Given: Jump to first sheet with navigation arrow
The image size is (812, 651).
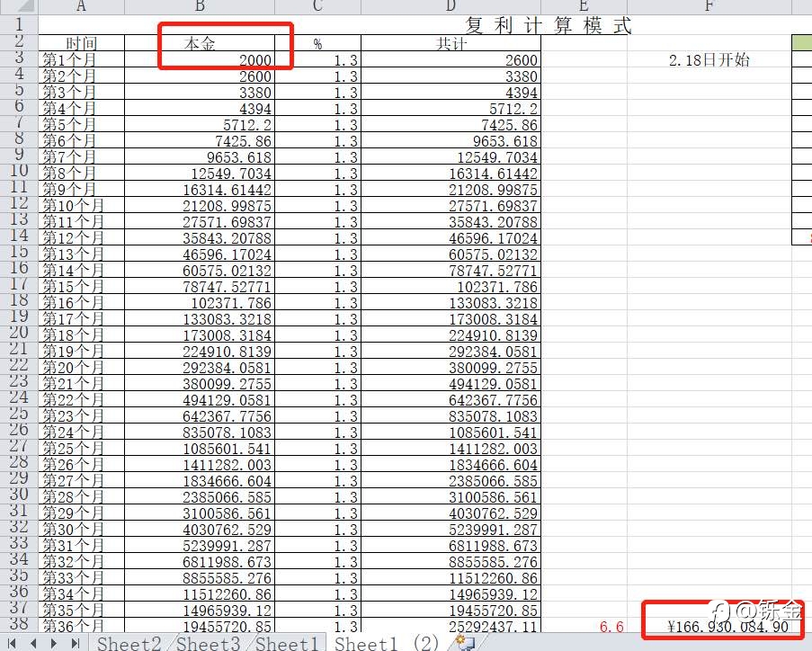Looking at the screenshot, I should tap(12, 644).
